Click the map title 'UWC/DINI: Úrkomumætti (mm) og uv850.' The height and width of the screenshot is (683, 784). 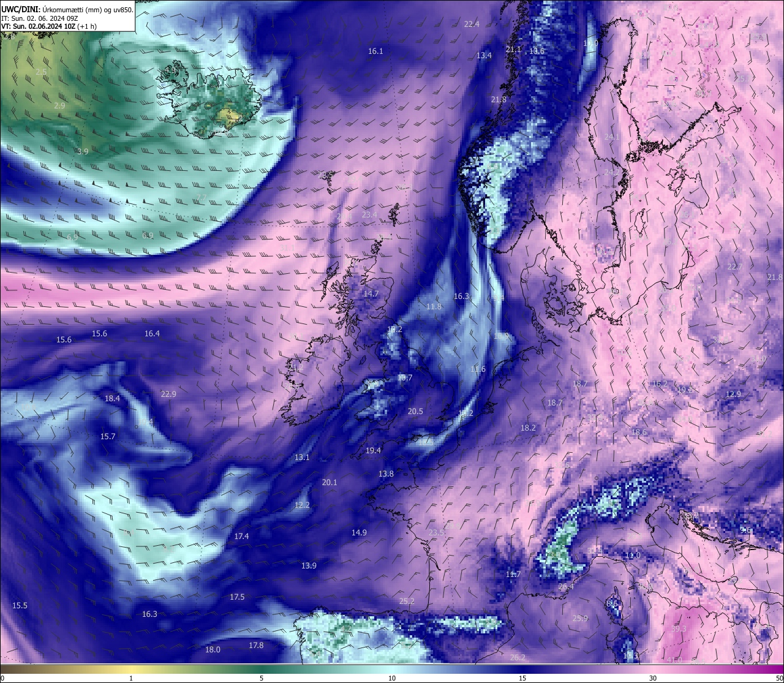click(67, 9)
